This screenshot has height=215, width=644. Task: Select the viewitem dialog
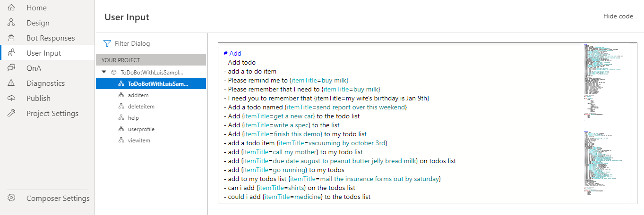138,141
